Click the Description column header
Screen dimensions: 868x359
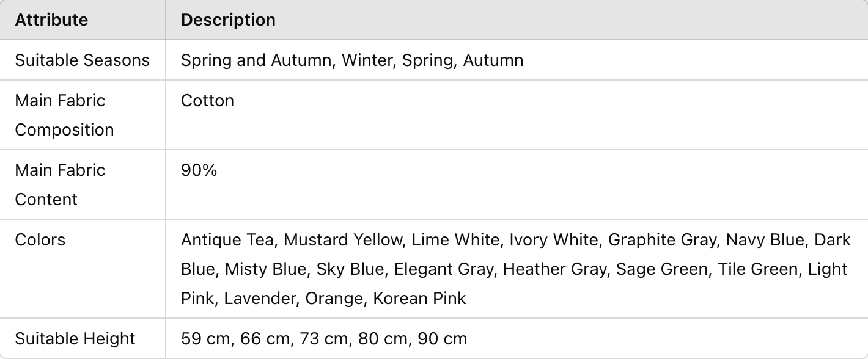[228, 20]
